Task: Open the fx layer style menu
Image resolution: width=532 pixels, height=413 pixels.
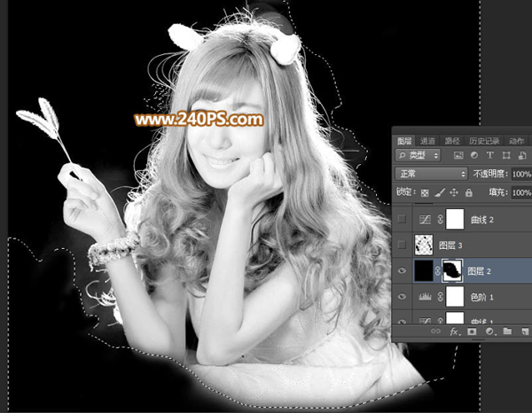Action: tap(455, 331)
